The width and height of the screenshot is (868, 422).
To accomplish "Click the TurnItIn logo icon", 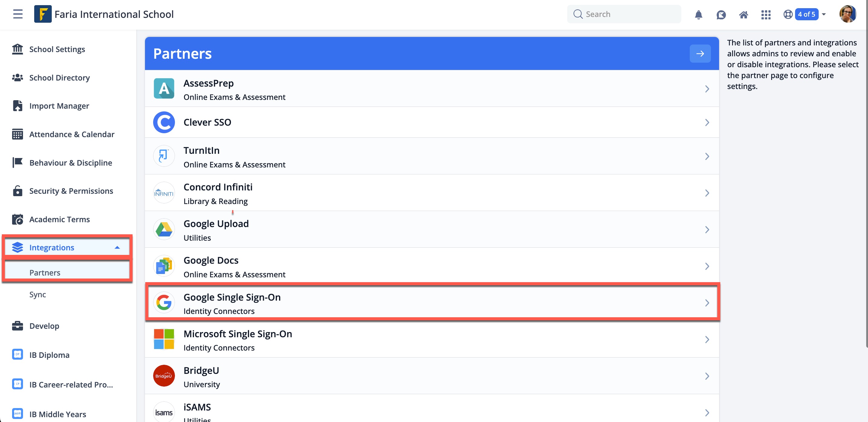I will coord(164,156).
